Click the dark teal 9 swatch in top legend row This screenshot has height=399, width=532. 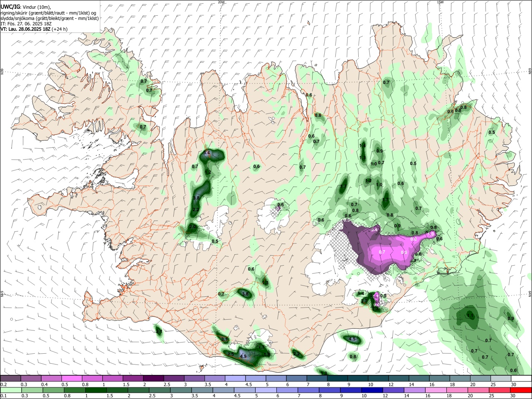(x=358, y=379)
